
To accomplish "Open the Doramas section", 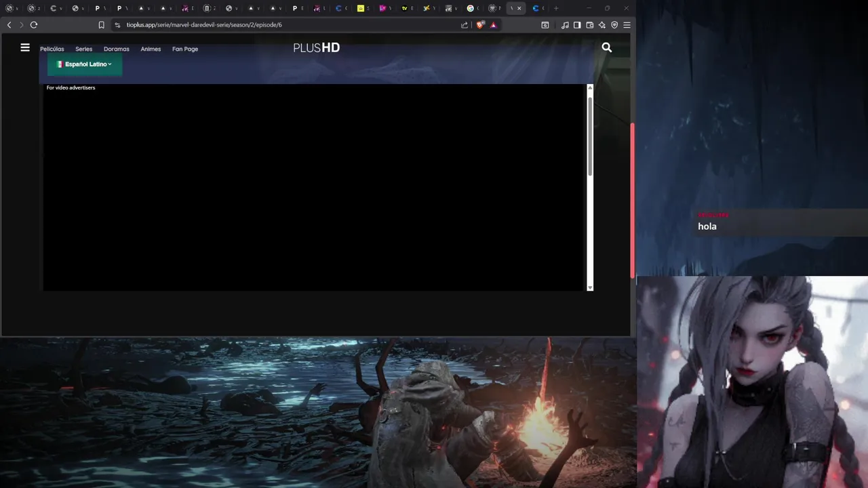I will coord(117,49).
